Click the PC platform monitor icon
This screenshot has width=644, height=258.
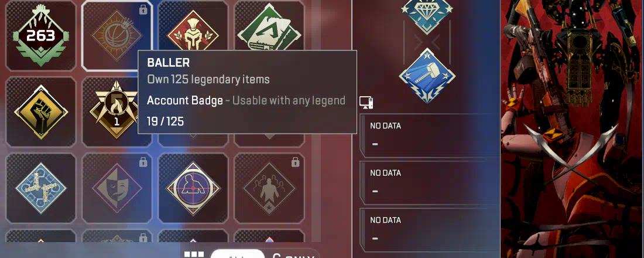pos(366,102)
